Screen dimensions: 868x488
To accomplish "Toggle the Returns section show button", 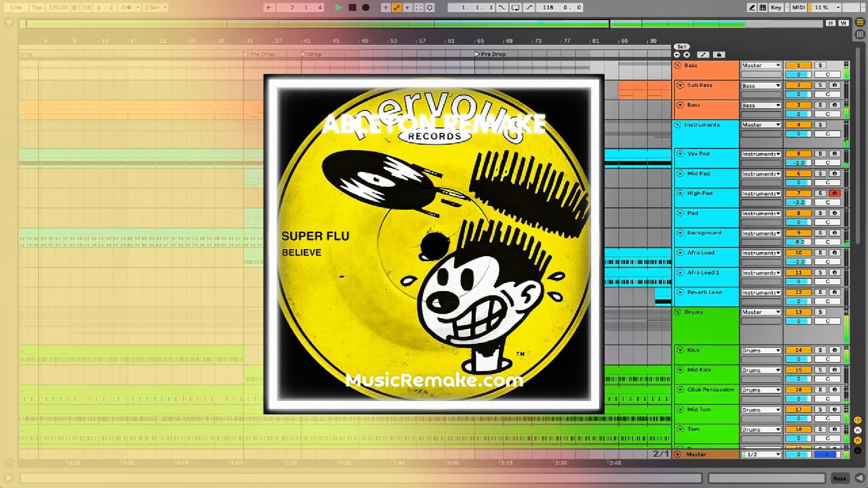I will (858, 430).
